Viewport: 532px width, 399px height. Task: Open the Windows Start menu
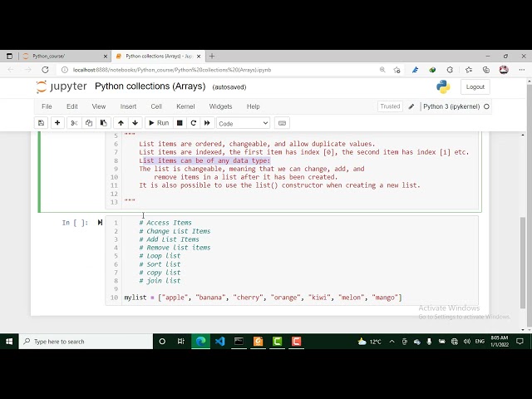9,342
